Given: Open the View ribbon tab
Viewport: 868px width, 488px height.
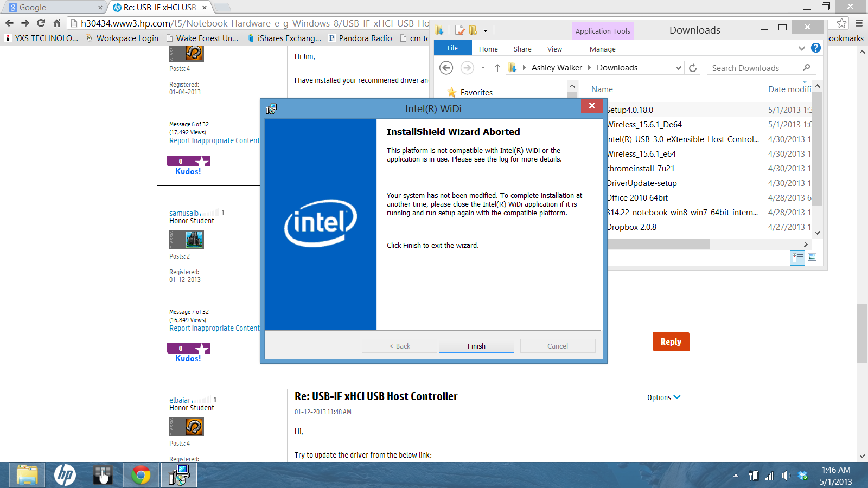Looking at the screenshot, I should coord(554,49).
